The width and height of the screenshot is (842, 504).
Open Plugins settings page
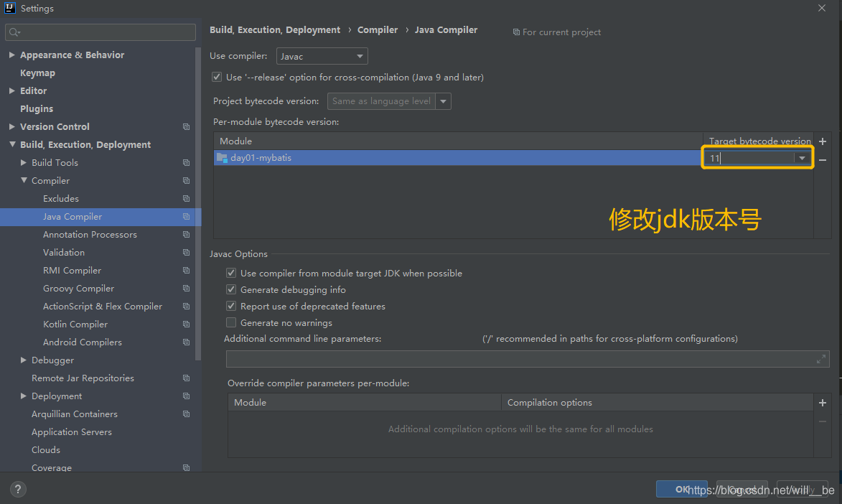(x=37, y=108)
